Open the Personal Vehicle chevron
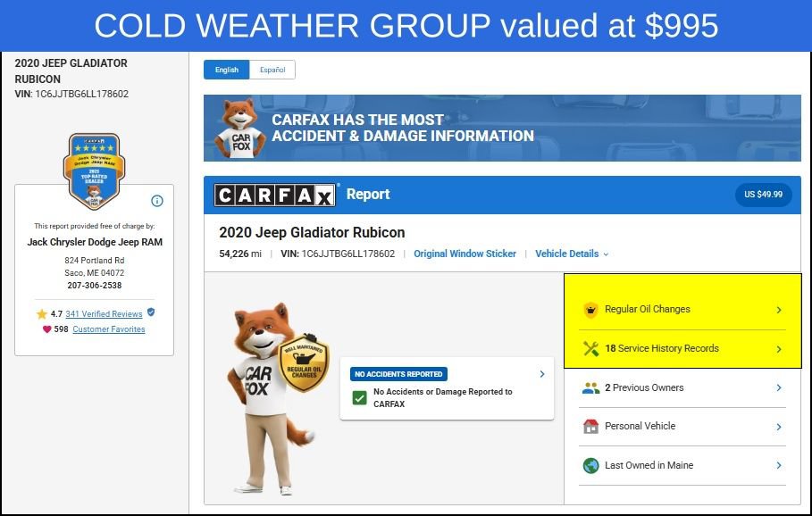 779,427
